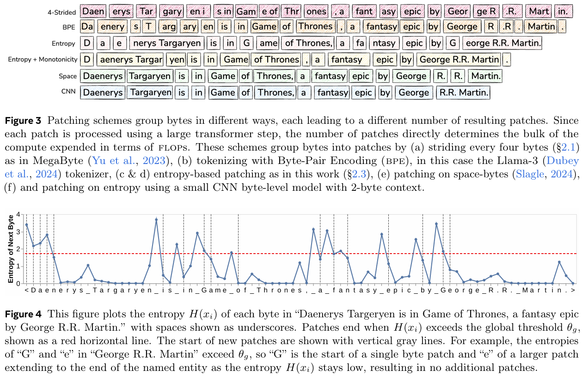Select the 4-Strided row label
This screenshot has height=376, width=588.
pyautogui.click(x=61, y=12)
